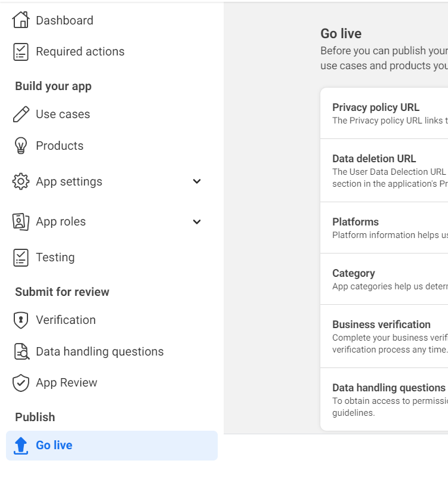Select the Data handling questions document icon
448x482 pixels.
click(20, 351)
